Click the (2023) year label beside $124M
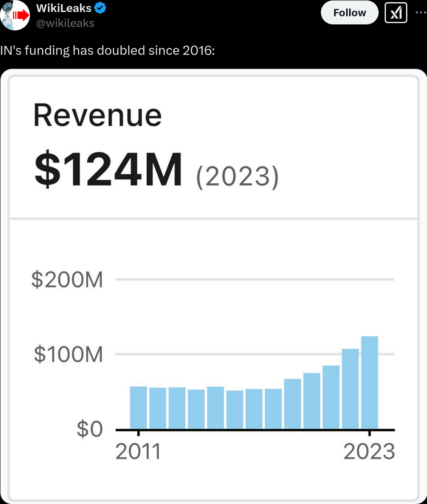The image size is (427, 504). [x=237, y=177]
